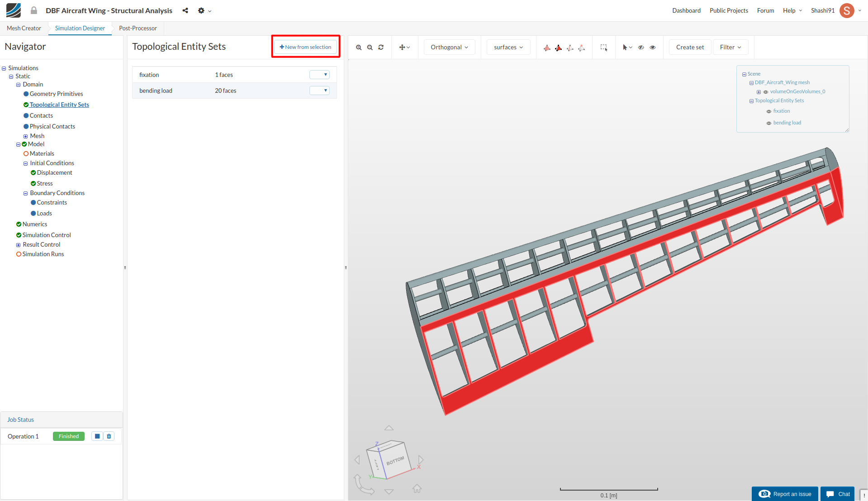Open Numerics settings in navigator
868x501 pixels.
(34, 224)
